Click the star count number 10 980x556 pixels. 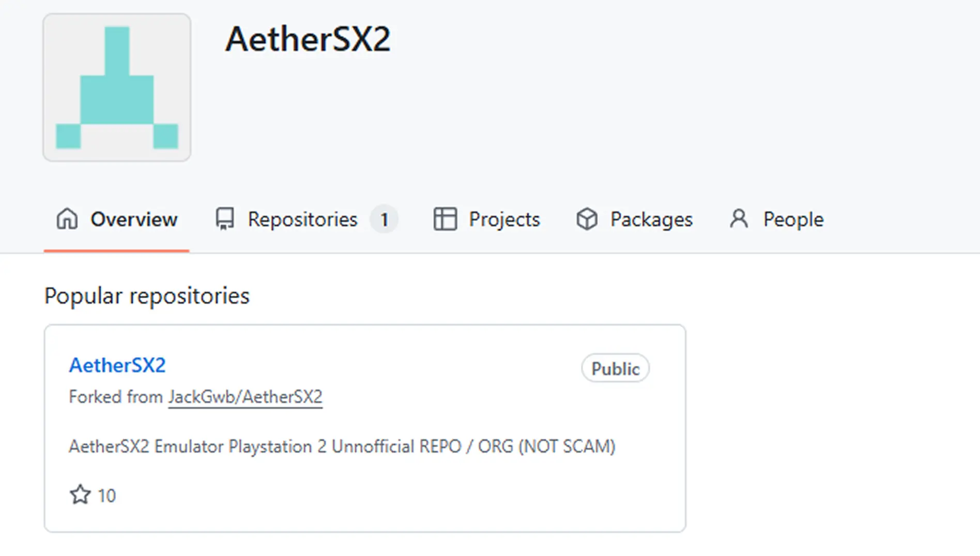coord(107,496)
